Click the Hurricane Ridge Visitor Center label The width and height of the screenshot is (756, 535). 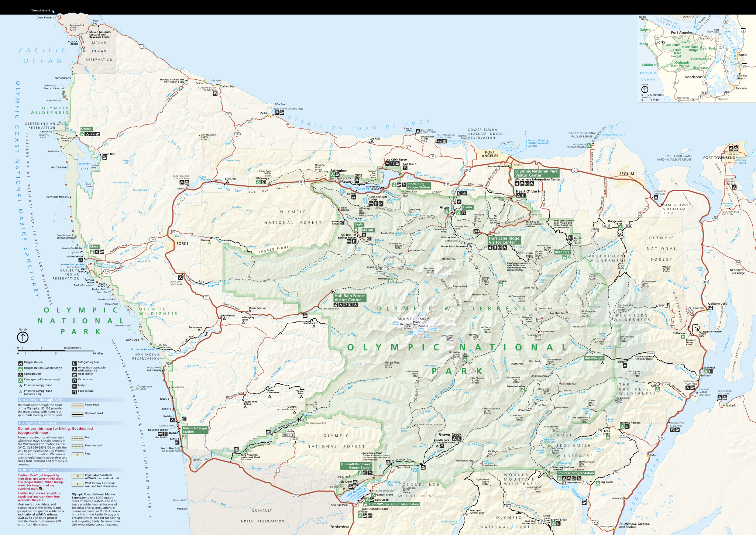[504, 240]
